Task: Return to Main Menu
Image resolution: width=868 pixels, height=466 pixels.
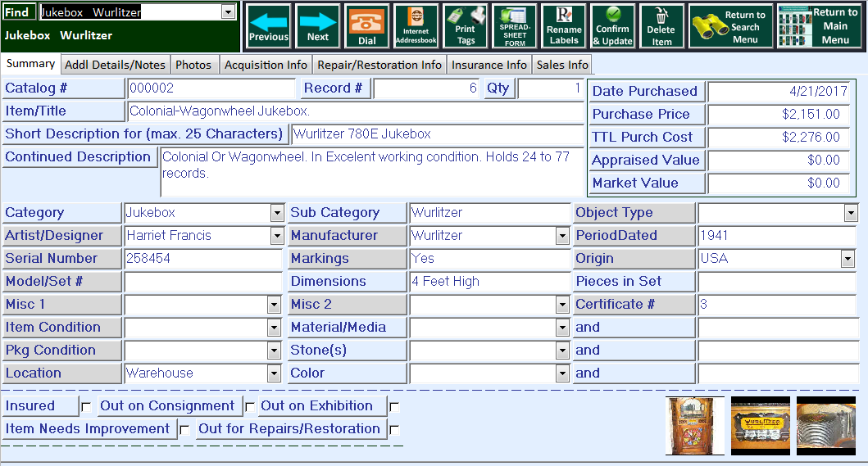Action: pyautogui.click(x=820, y=26)
